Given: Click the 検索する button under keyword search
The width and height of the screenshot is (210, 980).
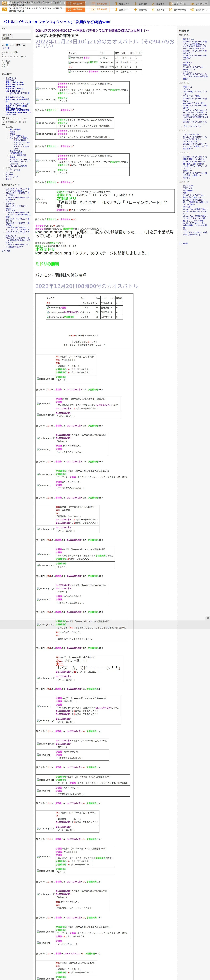Looking at the screenshot, I should 7,35.
